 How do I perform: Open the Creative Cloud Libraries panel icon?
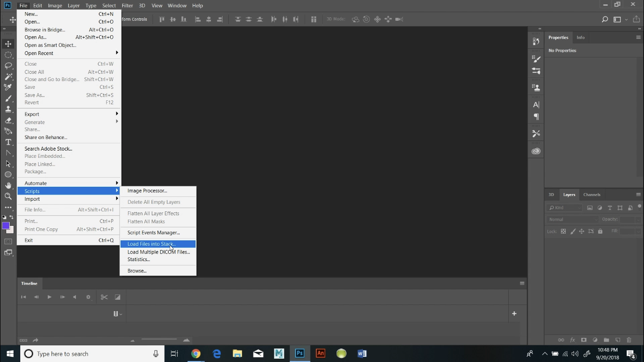click(536, 151)
